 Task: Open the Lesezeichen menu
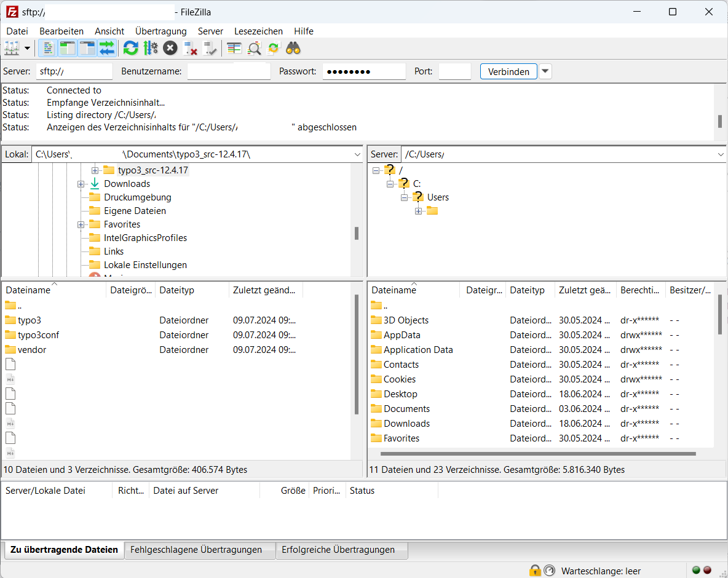258,31
